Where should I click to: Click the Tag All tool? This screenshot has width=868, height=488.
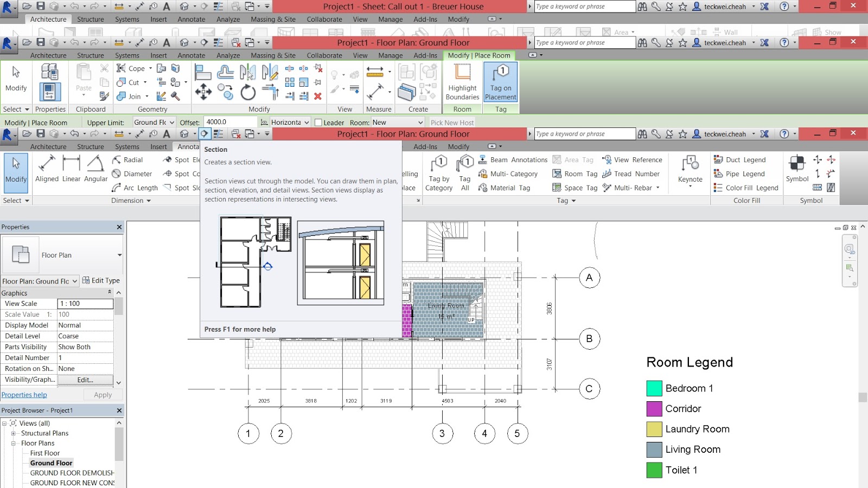click(465, 174)
